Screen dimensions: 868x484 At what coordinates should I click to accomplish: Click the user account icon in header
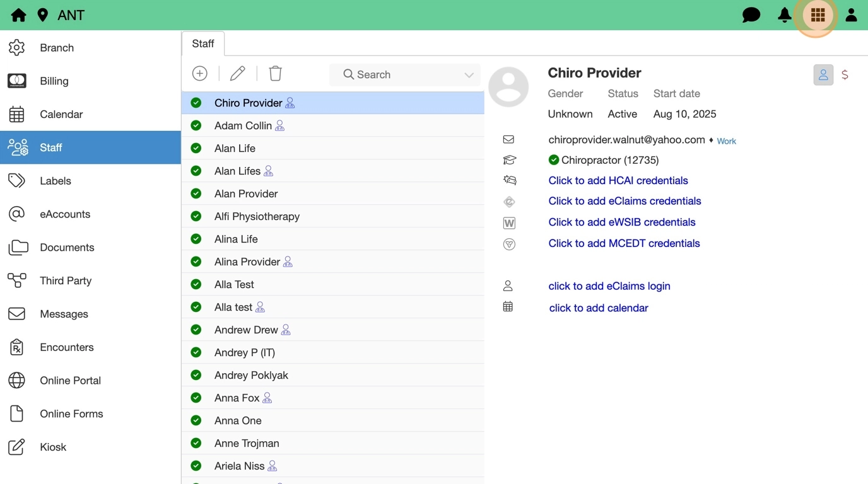[x=851, y=15]
